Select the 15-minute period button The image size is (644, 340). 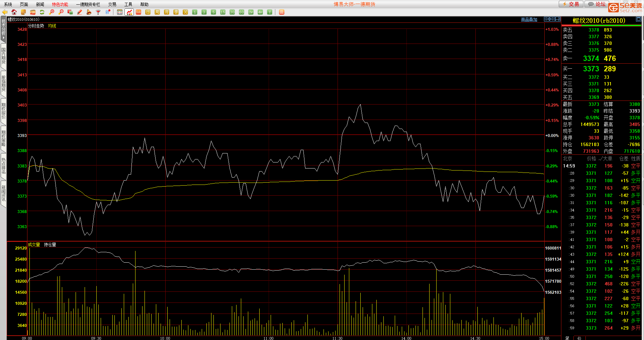[223, 12]
